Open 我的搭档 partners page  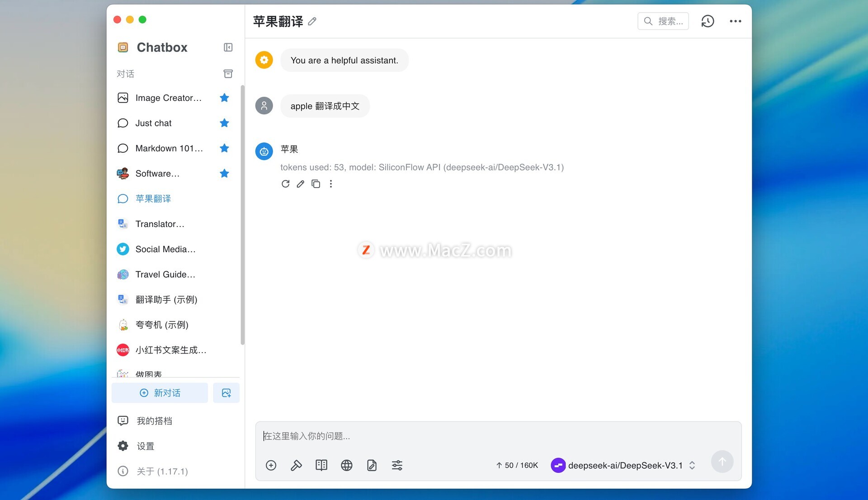154,421
